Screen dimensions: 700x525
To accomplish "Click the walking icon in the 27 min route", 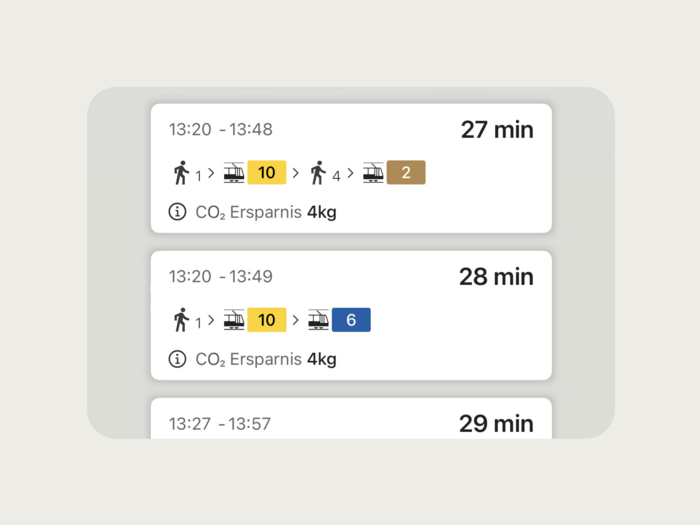I will 181,173.
